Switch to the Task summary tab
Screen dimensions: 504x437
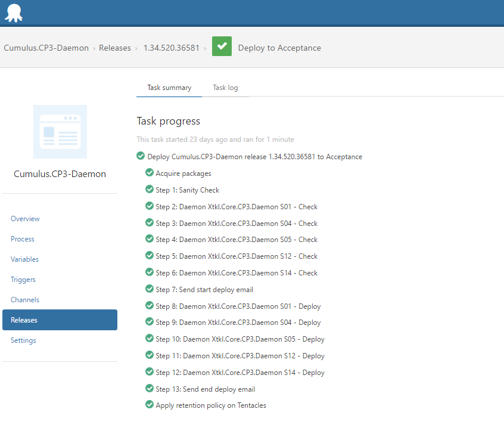[169, 88]
